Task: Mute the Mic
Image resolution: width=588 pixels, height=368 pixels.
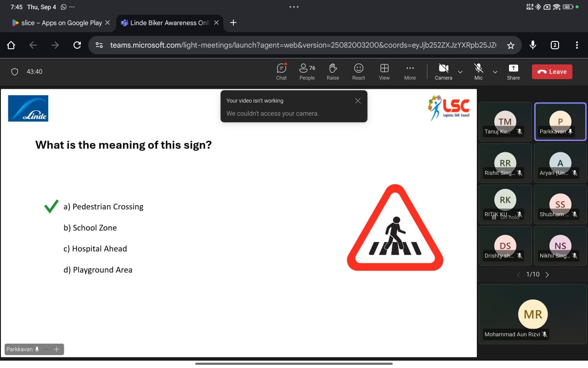Action: point(478,71)
